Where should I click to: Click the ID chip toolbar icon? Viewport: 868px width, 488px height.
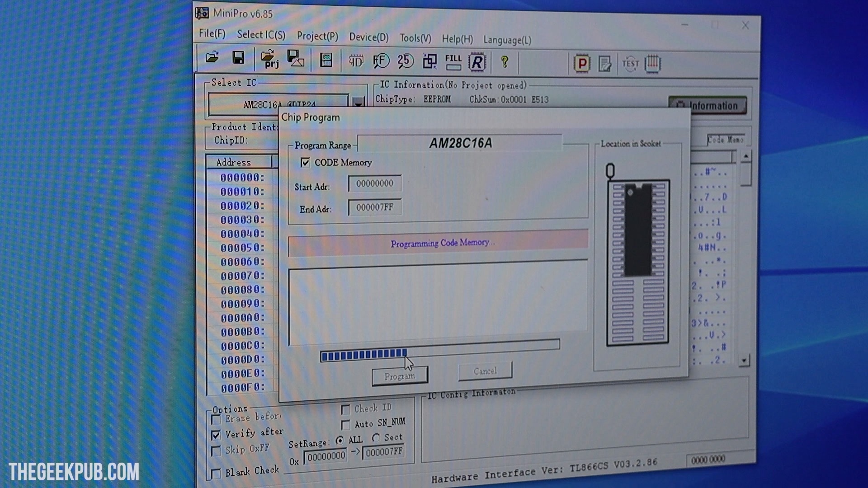[x=356, y=61]
